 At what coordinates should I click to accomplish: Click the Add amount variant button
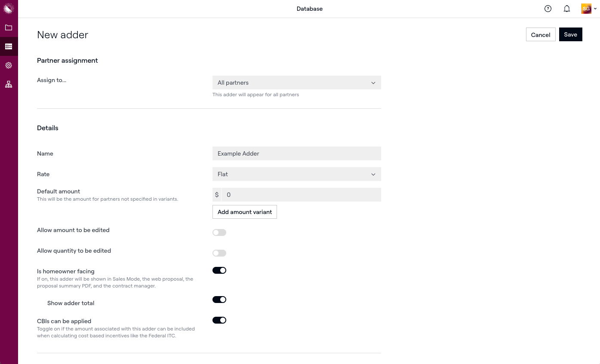coord(245,212)
